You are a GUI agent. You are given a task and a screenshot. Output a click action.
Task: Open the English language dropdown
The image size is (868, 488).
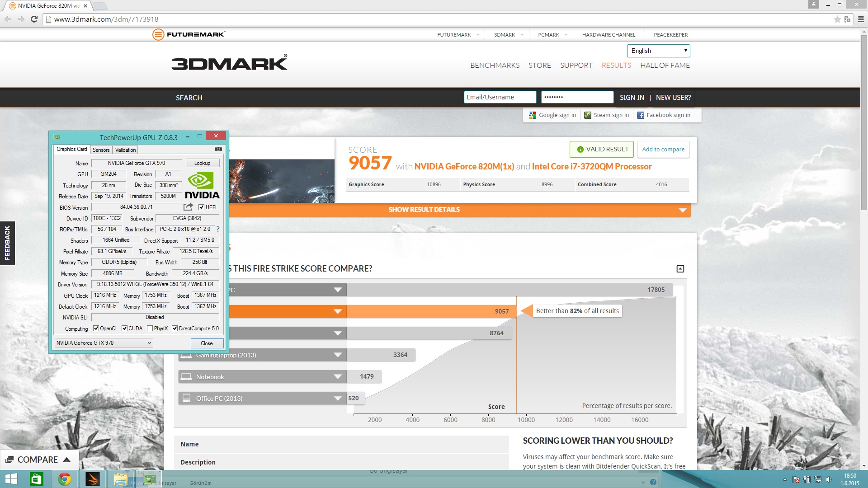(x=658, y=51)
